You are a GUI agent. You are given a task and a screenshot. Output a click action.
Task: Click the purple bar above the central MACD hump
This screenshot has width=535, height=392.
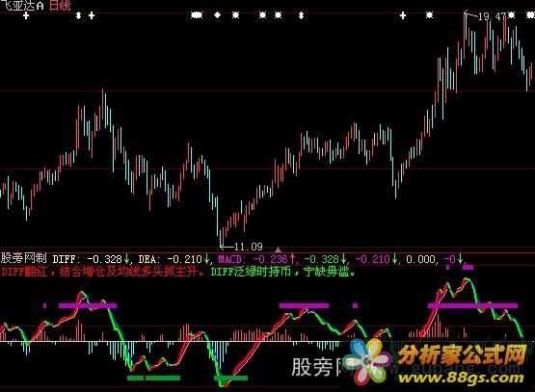click(x=304, y=305)
